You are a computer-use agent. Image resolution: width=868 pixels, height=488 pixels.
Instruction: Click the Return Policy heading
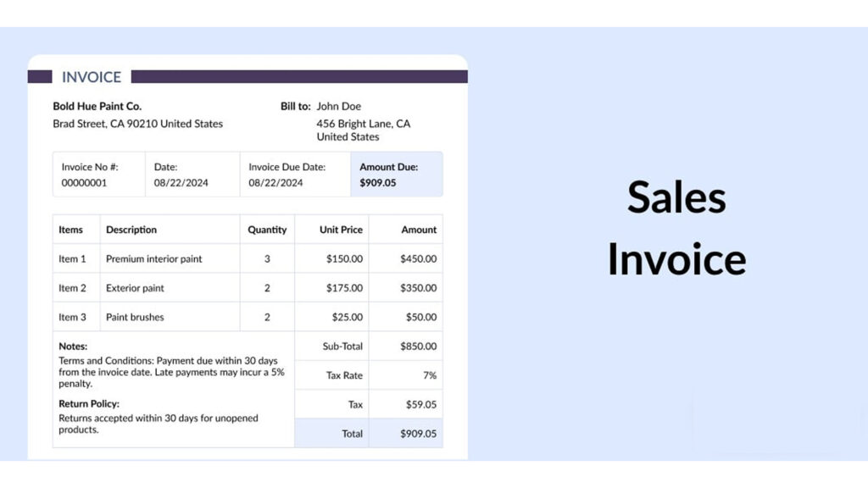[x=89, y=404]
